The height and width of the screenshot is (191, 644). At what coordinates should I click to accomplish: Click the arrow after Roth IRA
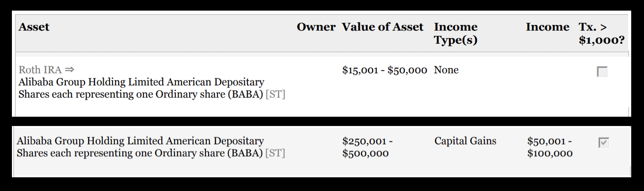click(69, 70)
